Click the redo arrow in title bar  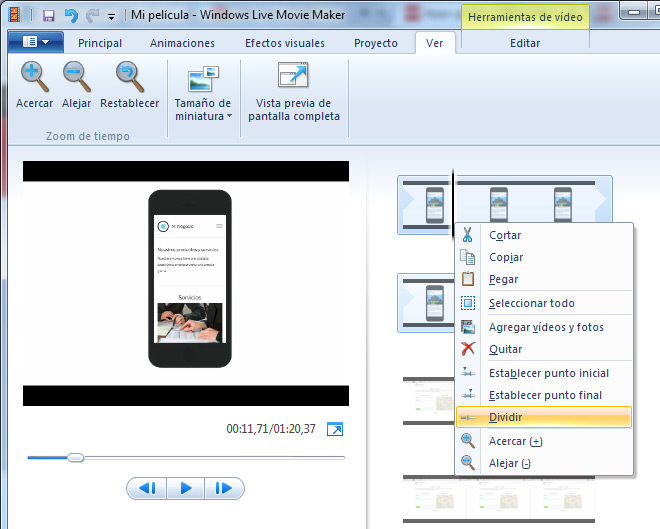(x=91, y=16)
